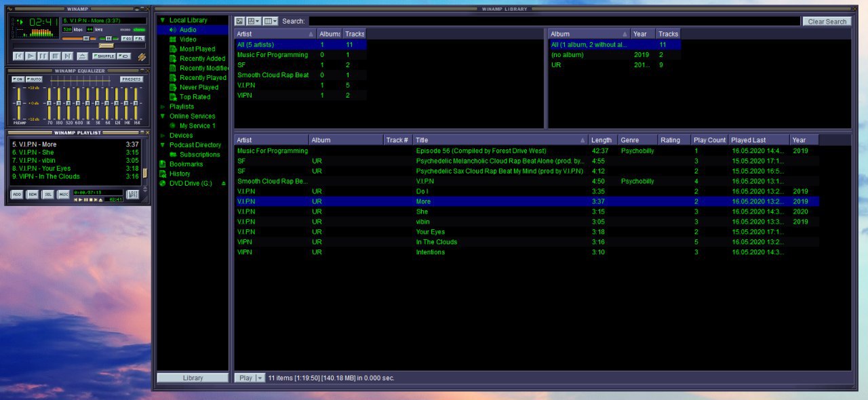Switch the equalizer ON button
Viewport: 868px width, 400px height.
[x=18, y=79]
